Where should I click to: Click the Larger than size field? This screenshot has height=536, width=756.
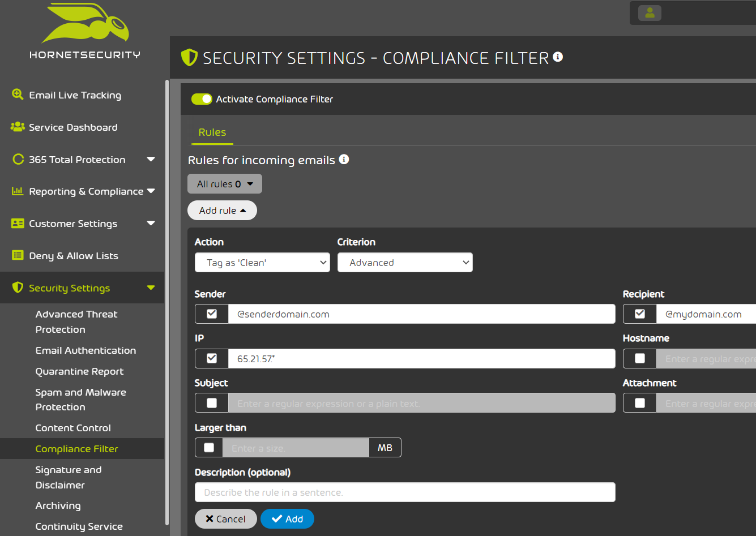(x=296, y=448)
